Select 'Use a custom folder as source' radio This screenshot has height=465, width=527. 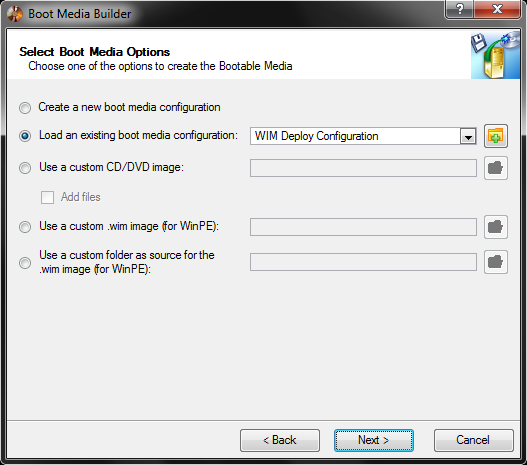[x=25, y=262]
